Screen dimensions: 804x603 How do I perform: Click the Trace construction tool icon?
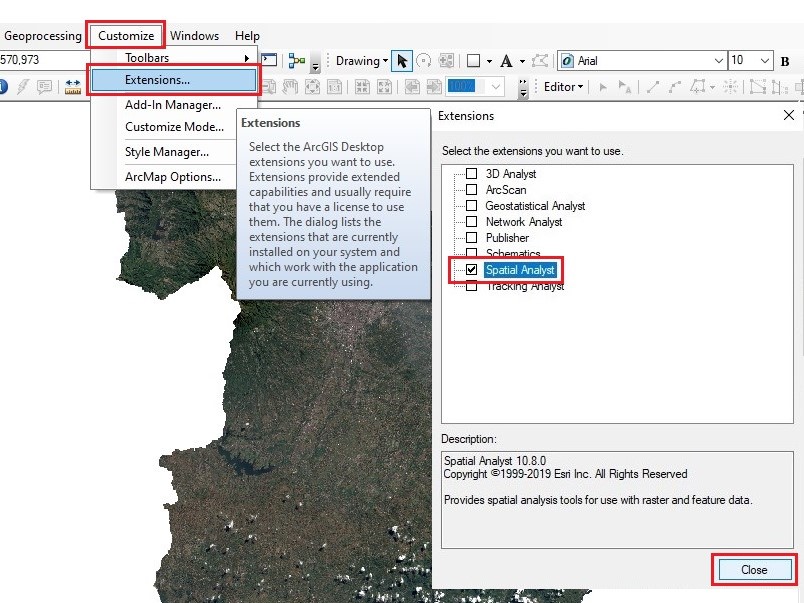698,87
